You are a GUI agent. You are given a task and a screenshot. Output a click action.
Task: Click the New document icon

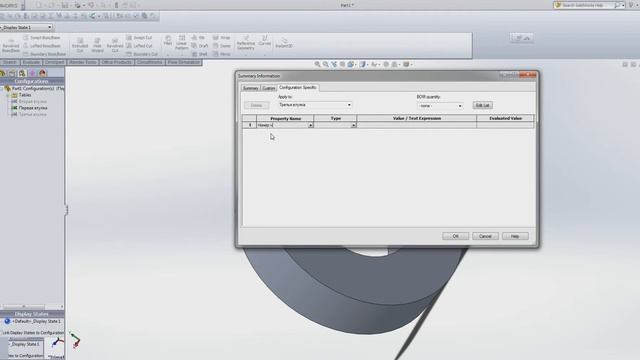point(38,5)
